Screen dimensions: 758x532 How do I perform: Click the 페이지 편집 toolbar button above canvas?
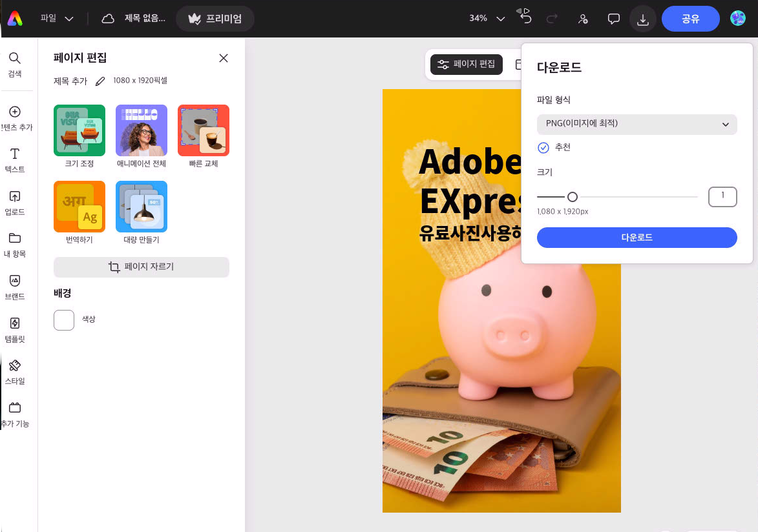(x=466, y=65)
